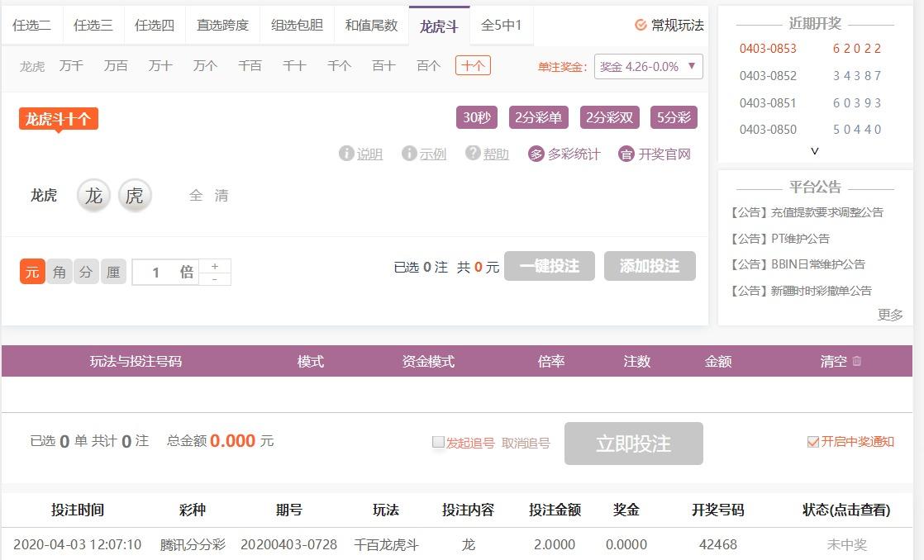Viewport: 924px width, 560px height.
Task: Open 更多 announcements link
Action: click(x=890, y=315)
